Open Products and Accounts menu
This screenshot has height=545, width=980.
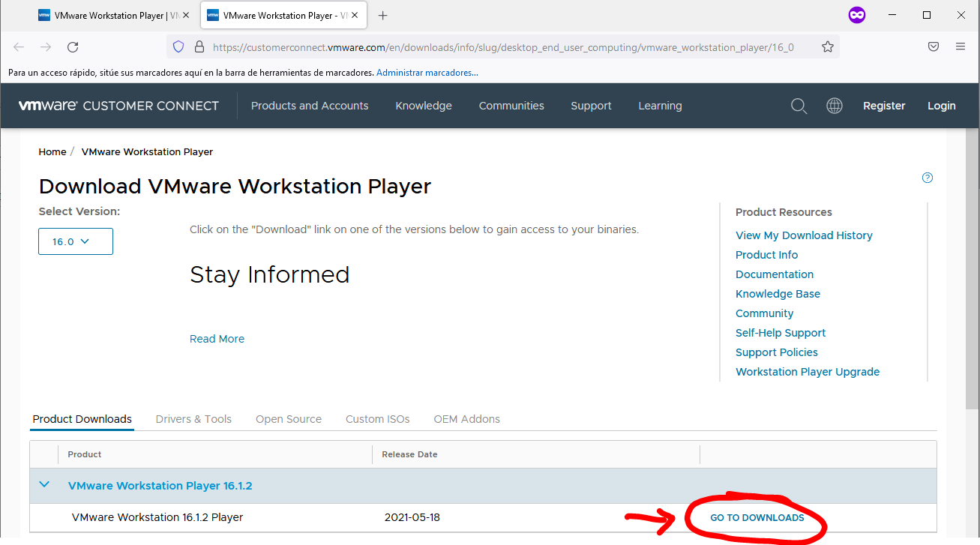point(310,106)
